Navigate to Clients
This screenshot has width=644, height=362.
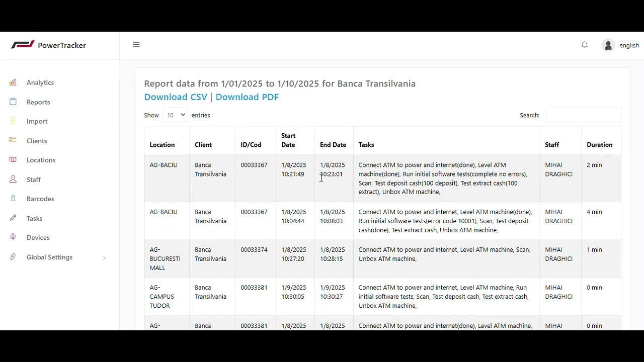coord(37,141)
